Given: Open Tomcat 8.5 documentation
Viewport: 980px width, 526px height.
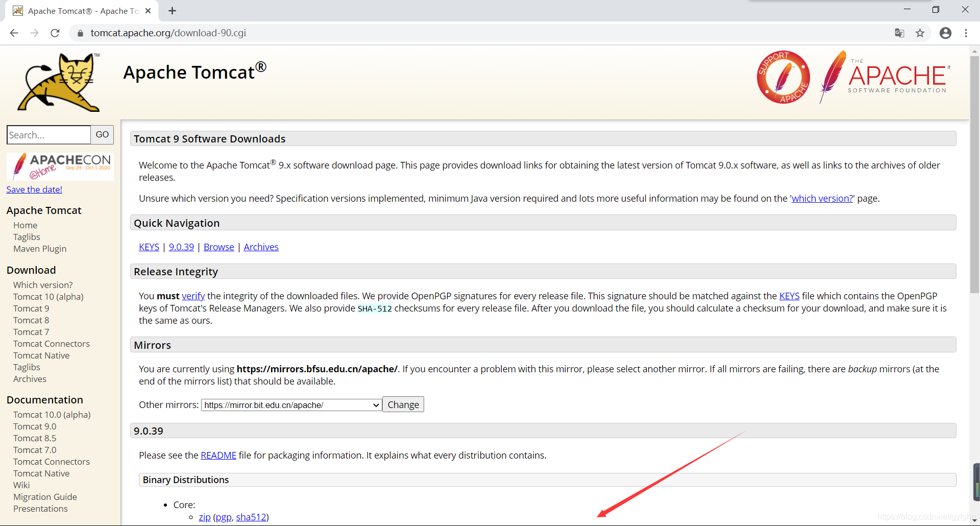Looking at the screenshot, I should coord(35,438).
